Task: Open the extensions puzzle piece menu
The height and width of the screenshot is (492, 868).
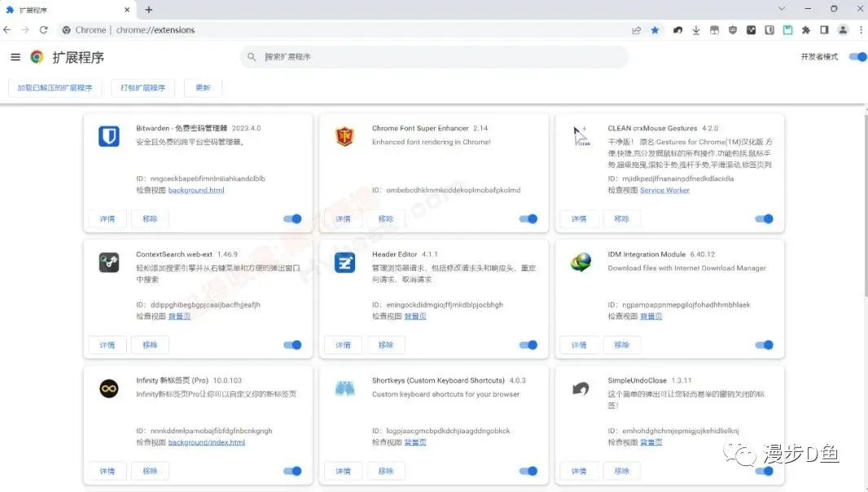Action: tap(806, 30)
